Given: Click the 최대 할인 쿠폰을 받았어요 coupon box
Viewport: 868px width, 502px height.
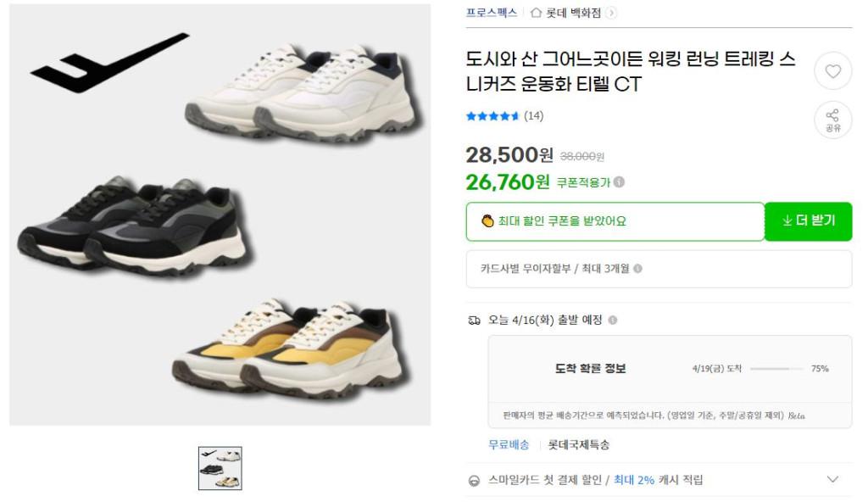Looking at the screenshot, I should [x=615, y=221].
